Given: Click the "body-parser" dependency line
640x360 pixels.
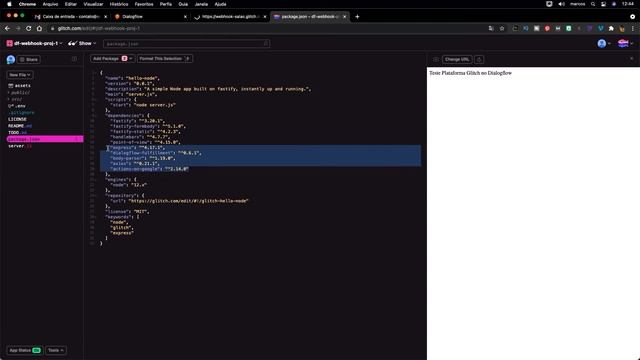Looking at the screenshot, I should coord(143,158).
